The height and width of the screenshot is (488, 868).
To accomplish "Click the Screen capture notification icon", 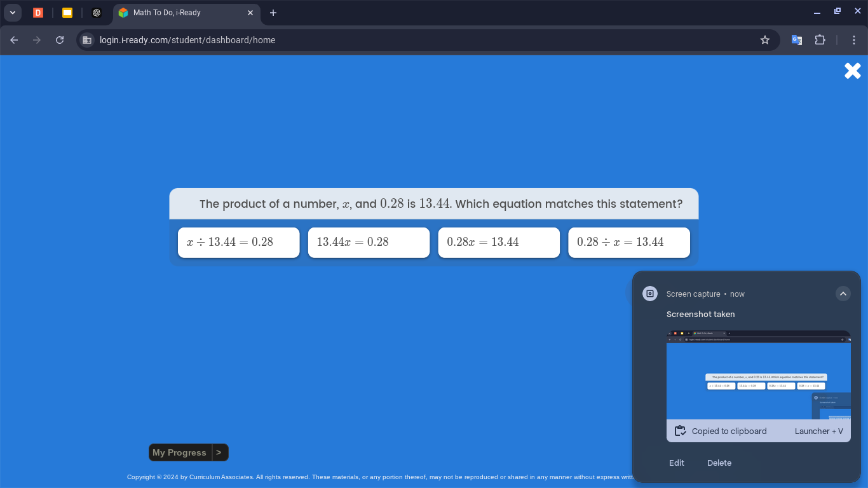I will (x=650, y=294).
